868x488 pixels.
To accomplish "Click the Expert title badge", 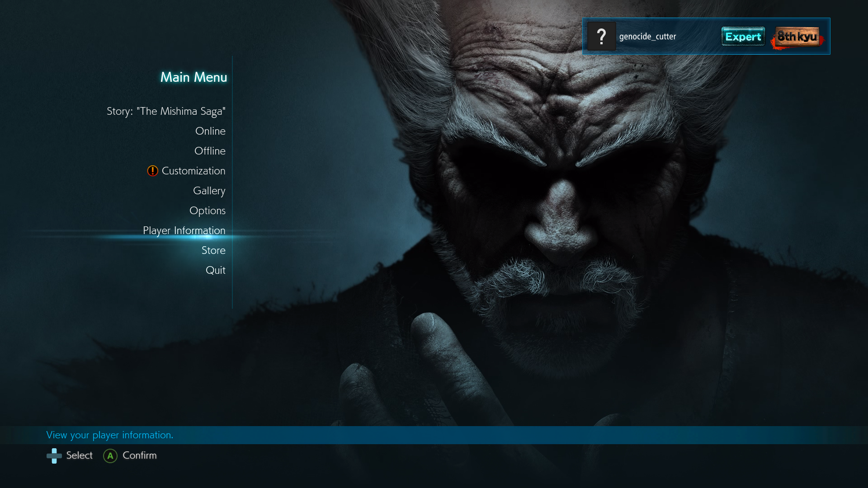I will coord(743,37).
